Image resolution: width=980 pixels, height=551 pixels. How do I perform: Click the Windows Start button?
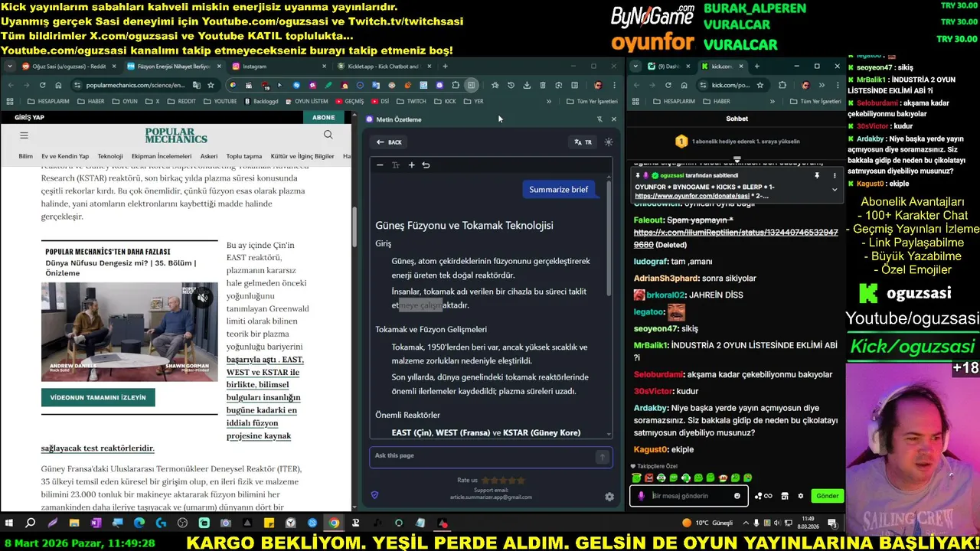tap(9, 523)
